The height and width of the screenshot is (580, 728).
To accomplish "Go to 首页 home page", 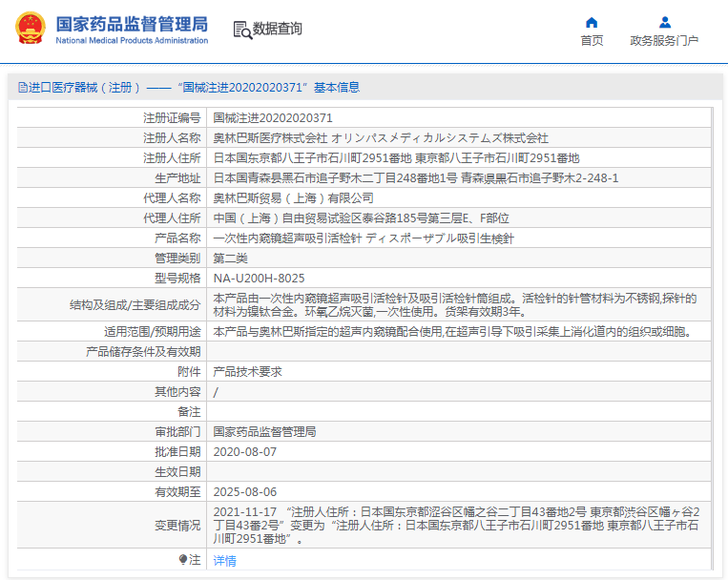I will coord(592,41).
